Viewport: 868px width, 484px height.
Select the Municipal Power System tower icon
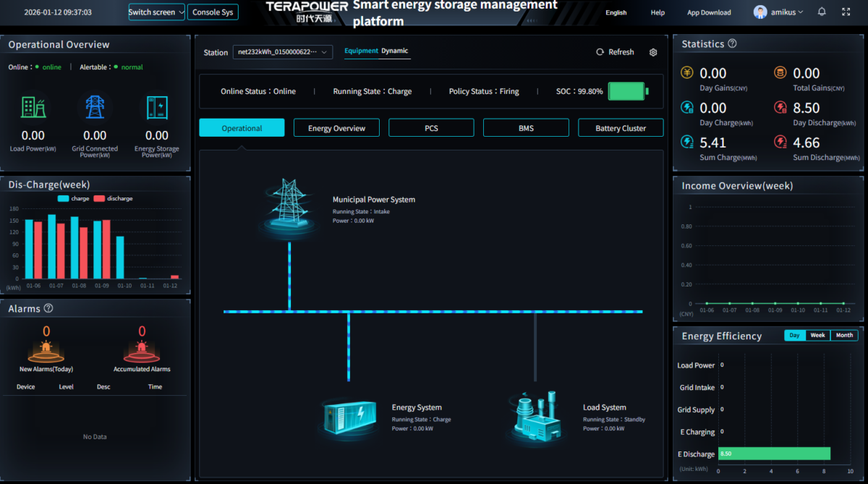pyautogui.click(x=291, y=205)
